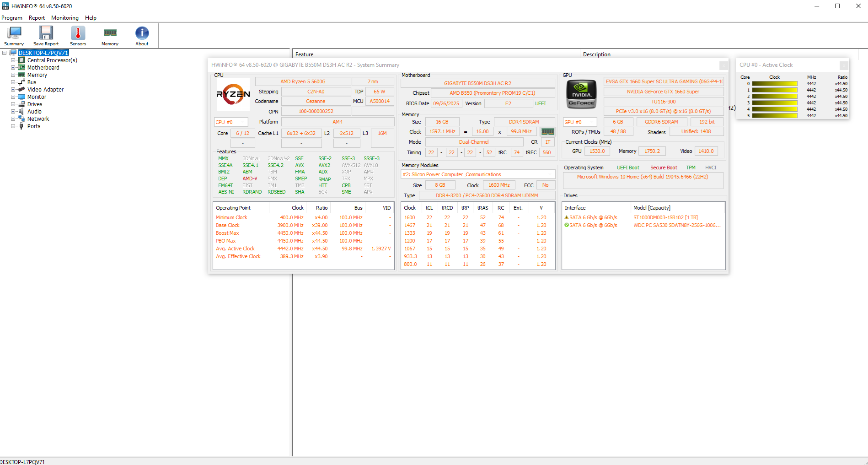Open the Sensors thermometer icon
The height and width of the screenshot is (465, 868).
[78, 33]
